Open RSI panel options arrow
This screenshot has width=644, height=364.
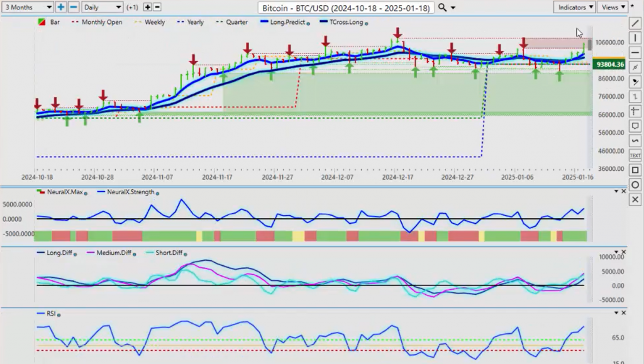[616, 312]
